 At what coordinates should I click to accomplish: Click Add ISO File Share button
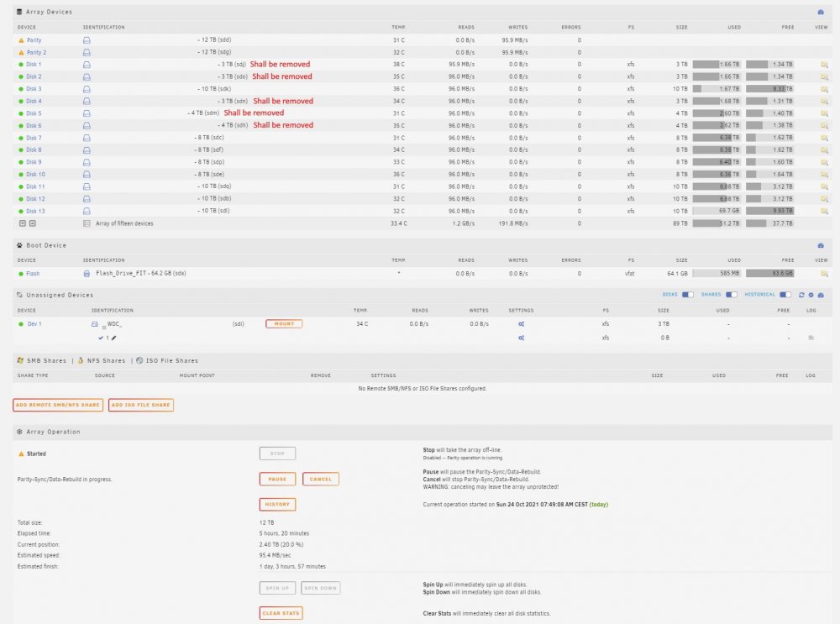coord(141,405)
